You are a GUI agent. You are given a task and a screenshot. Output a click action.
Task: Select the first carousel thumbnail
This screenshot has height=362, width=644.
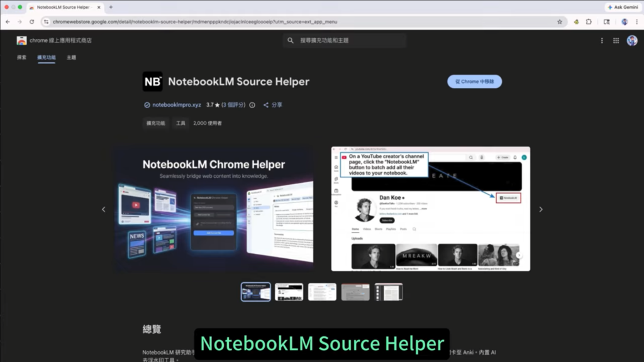(255, 292)
